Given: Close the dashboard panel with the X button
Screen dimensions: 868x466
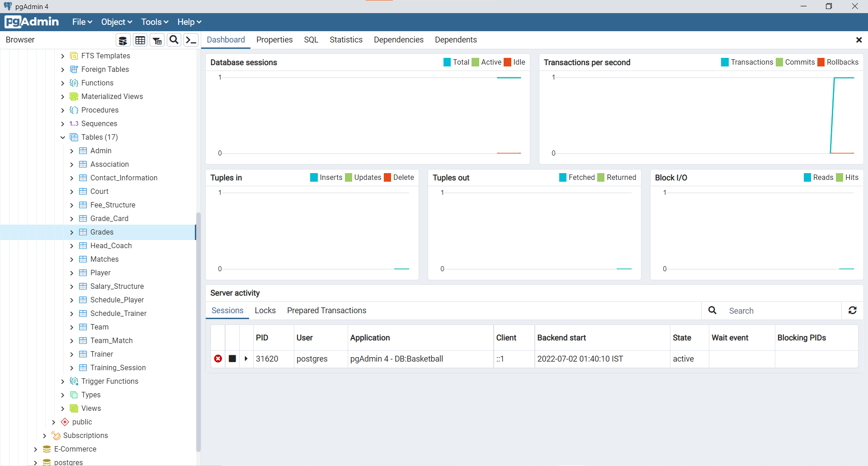Looking at the screenshot, I should [859, 40].
